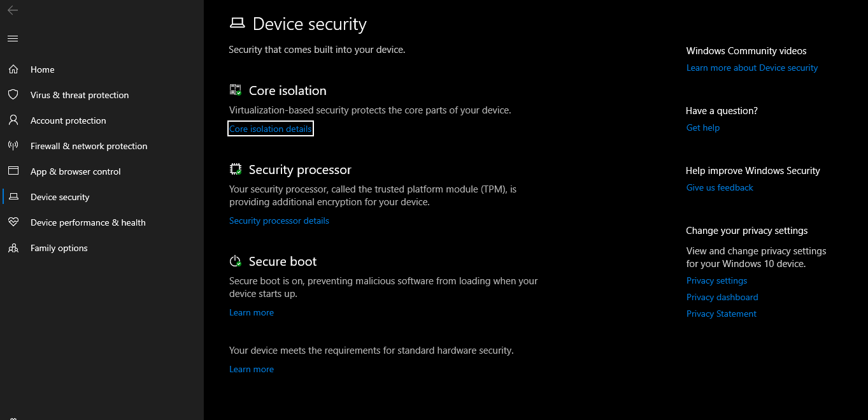Click Learn more under Secure boot

tap(252, 312)
